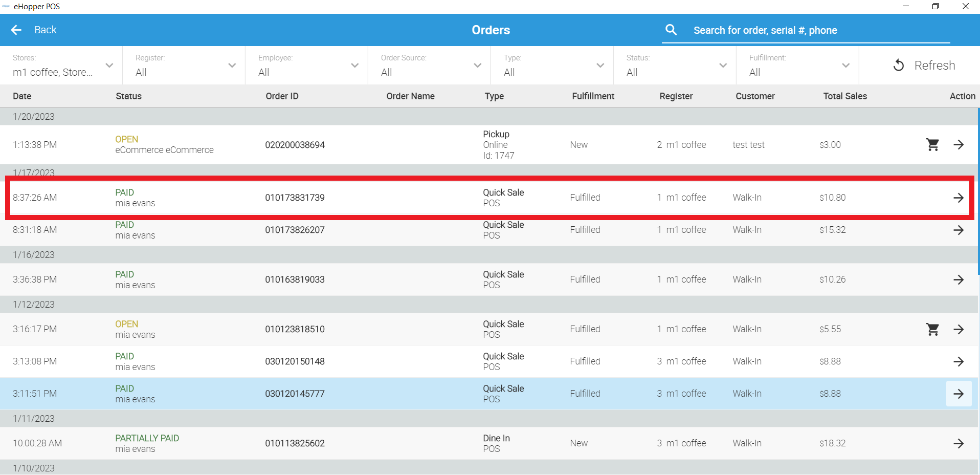Click the $10.80 total sales value

coord(833,198)
